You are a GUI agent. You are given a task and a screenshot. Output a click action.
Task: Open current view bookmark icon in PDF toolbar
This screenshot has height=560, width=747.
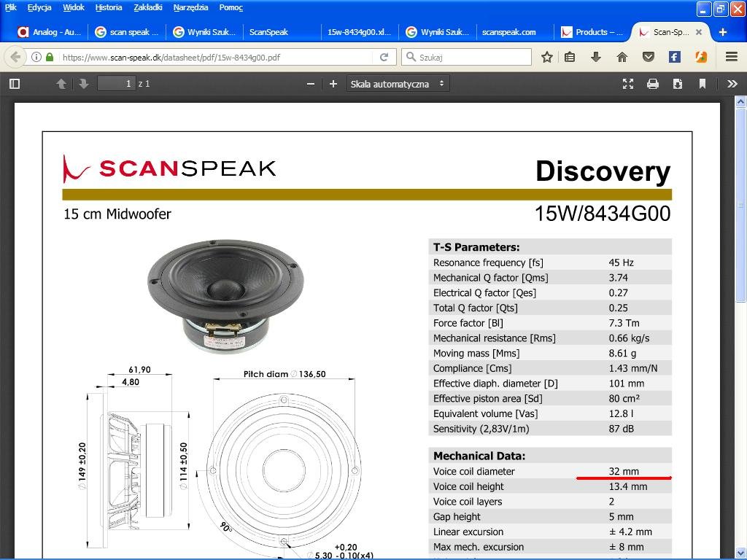pyautogui.click(x=703, y=84)
